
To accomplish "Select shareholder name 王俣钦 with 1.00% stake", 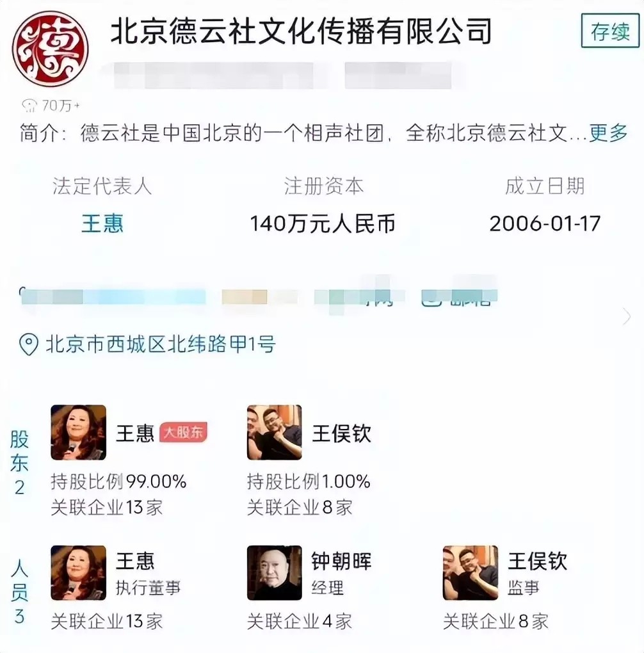I will 342,433.
